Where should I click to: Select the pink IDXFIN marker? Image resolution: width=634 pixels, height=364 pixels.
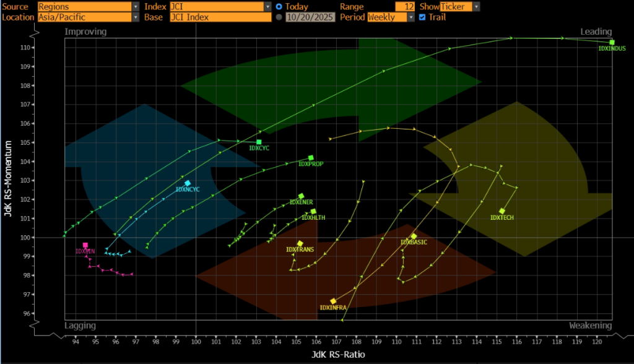point(85,245)
